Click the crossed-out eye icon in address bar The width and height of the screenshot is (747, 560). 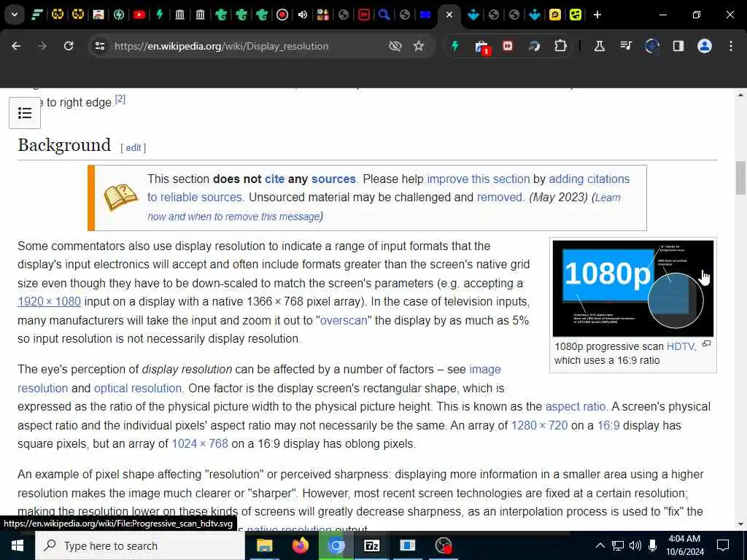tap(395, 46)
